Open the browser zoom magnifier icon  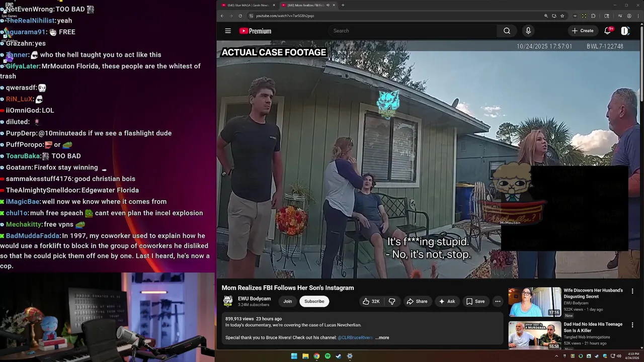point(546,16)
